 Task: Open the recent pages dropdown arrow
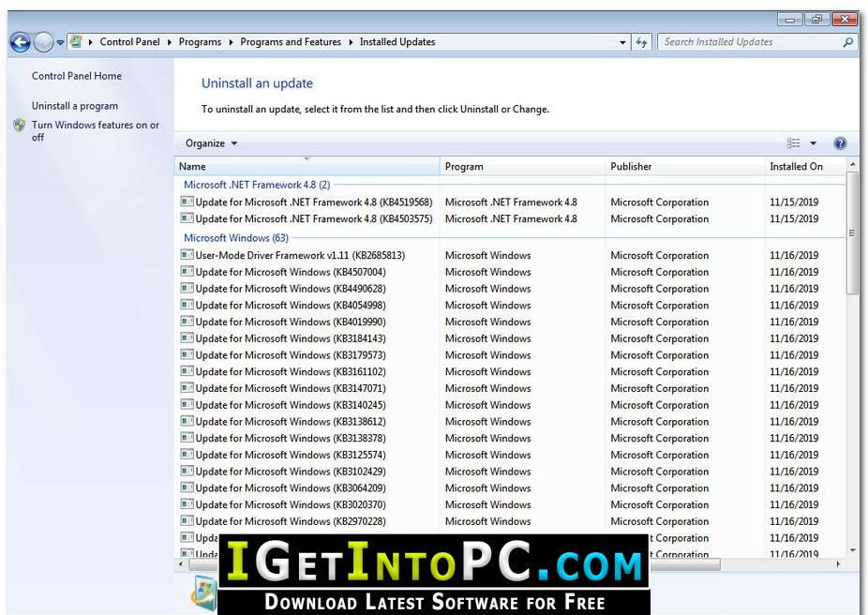point(60,42)
